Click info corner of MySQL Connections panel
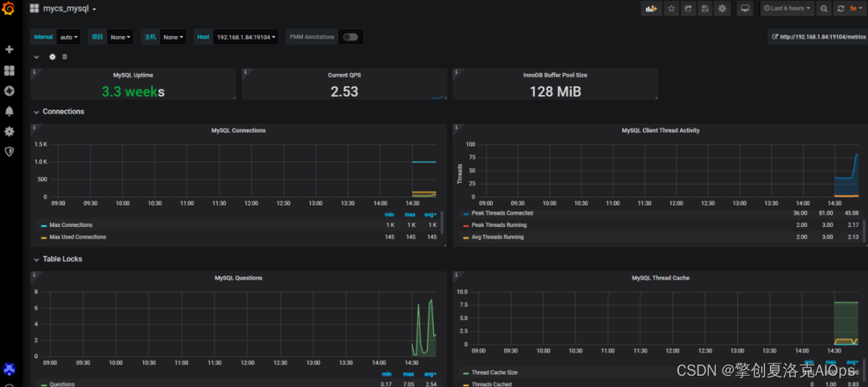The image size is (868, 387). click(x=34, y=127)
